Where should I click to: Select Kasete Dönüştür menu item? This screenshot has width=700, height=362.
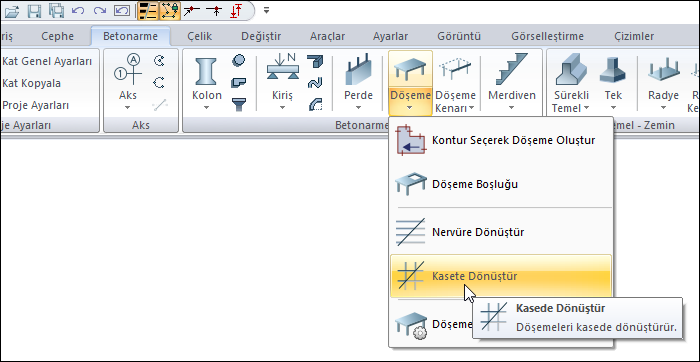pos(501,276)
